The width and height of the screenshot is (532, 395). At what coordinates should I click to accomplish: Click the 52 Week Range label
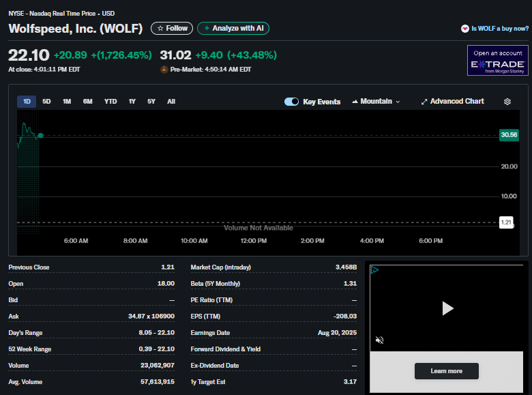pyautogui.click(x=30, y=349)
